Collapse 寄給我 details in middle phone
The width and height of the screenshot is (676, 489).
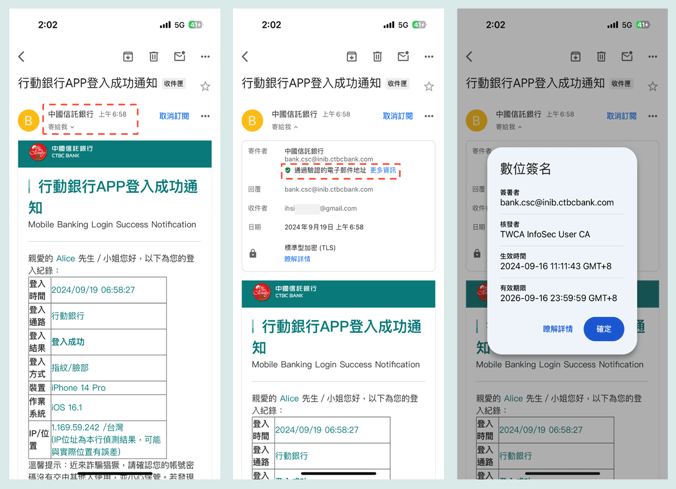pos(285,127)
